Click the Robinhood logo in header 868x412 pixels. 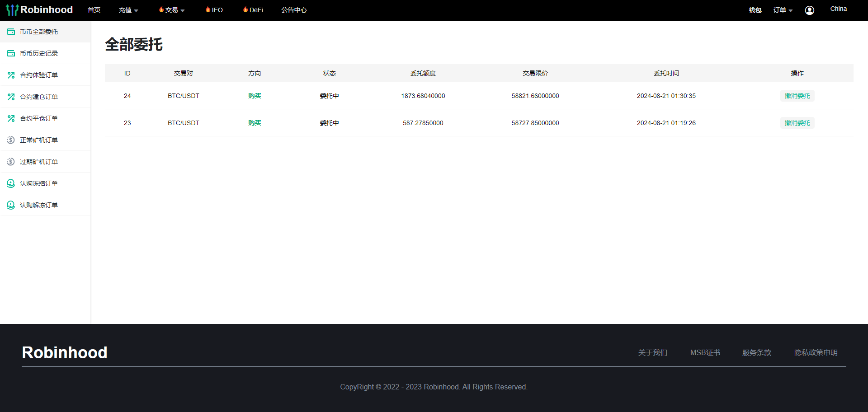coord(39,10)
